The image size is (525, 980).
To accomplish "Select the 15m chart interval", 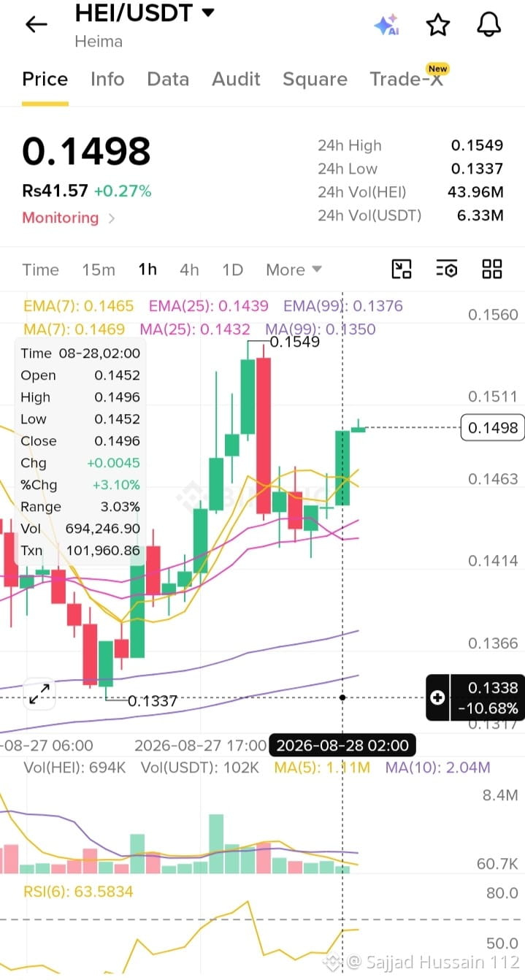I will (99, 269).
